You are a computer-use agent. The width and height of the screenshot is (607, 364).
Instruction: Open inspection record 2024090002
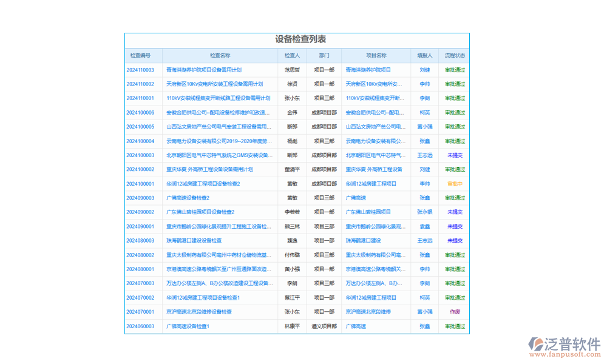pos(140,212)
